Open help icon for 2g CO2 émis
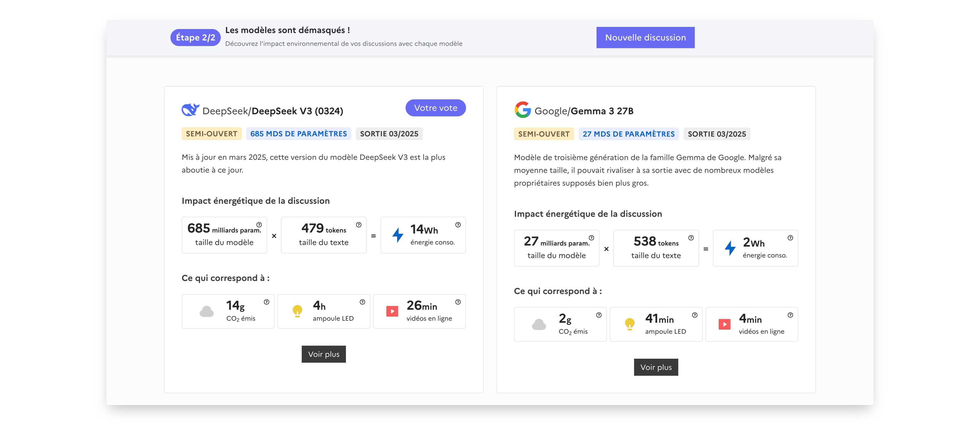 (599, 315)
